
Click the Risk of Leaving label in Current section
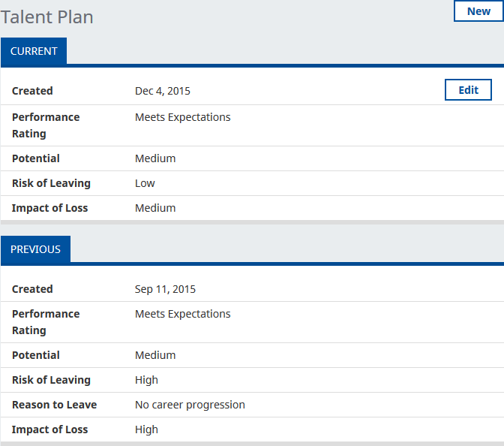pyautogui.click(x=51, y=183)
